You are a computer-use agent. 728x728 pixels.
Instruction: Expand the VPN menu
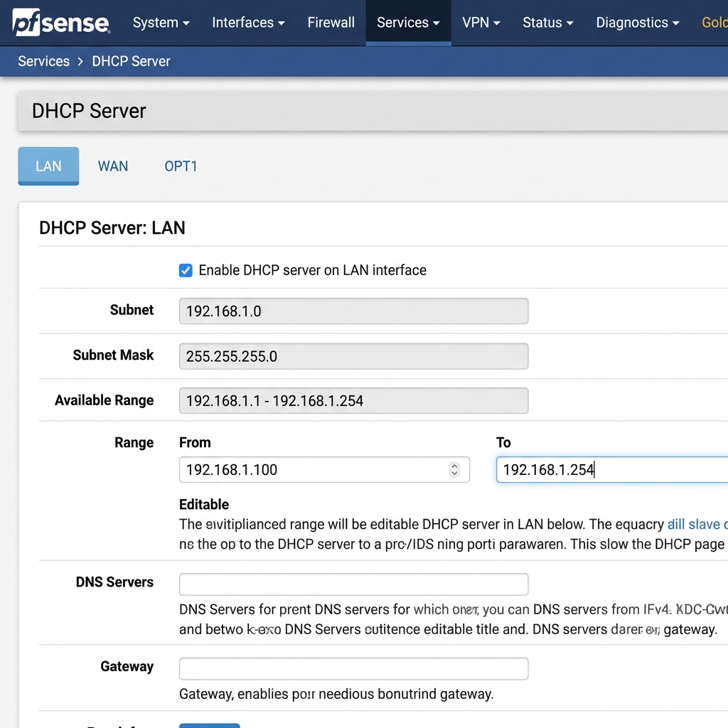pyautogui.click(x=481, y=23)
